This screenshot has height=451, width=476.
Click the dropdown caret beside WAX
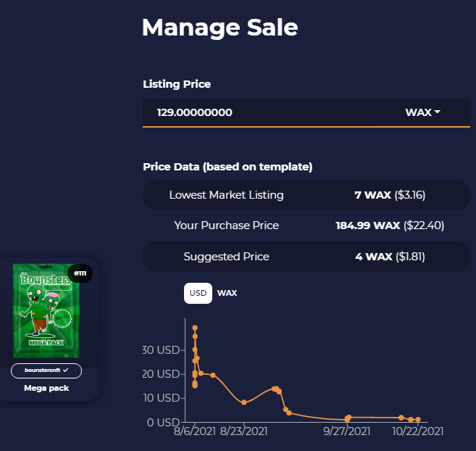[x=438, y=112]
